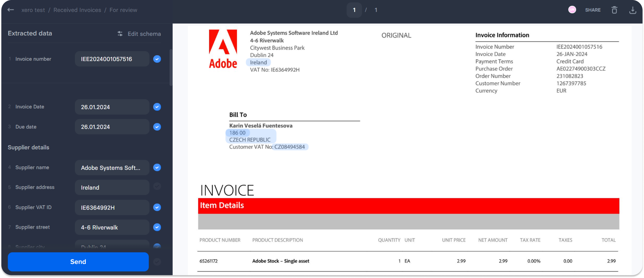Toggle Supplier name confirmation check
Image resolution: width=644 pixels, height=278 pixels.
tap(157, 167)
